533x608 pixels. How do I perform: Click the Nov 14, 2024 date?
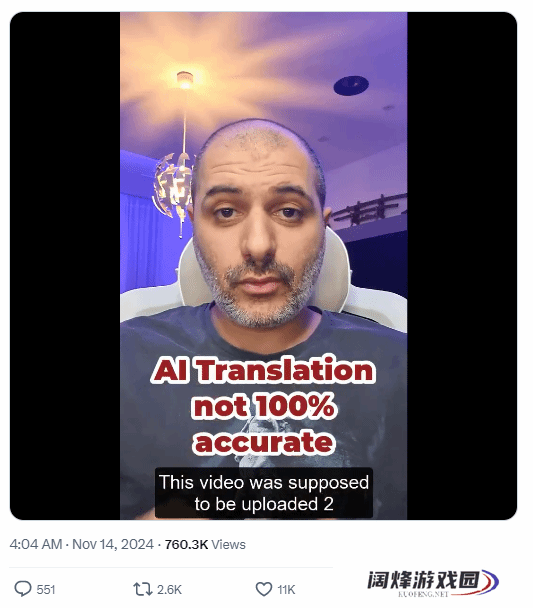click(113, 544)
